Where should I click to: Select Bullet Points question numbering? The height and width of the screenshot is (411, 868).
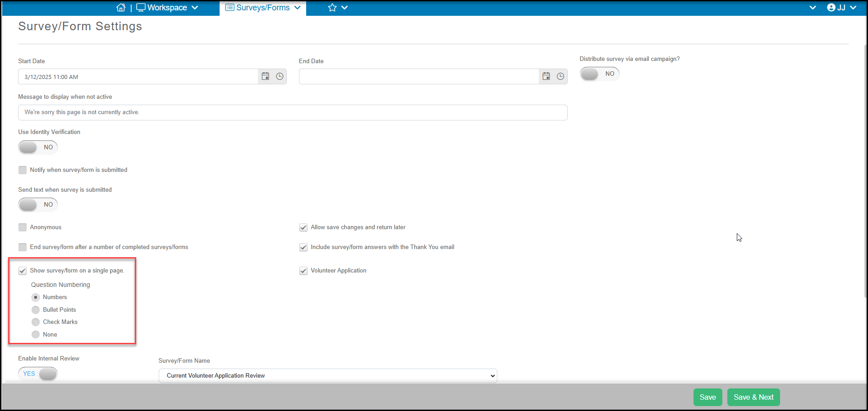(x=36, y=310)
